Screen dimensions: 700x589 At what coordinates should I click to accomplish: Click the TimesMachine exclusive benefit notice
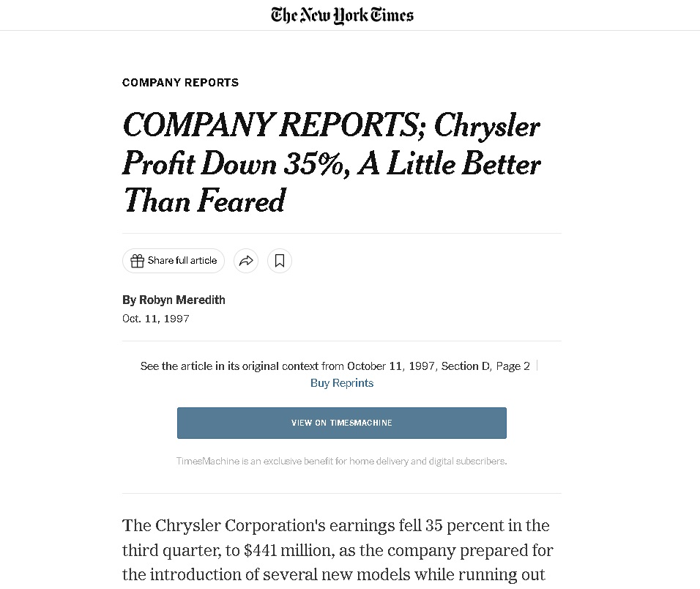(x=341, y=461)
